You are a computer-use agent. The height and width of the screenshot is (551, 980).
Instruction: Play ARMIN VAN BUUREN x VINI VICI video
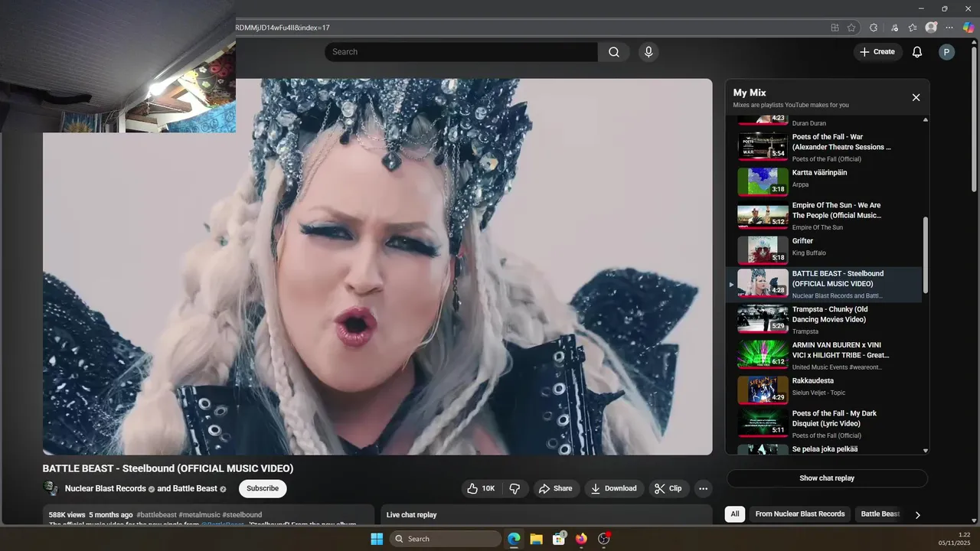824,355
